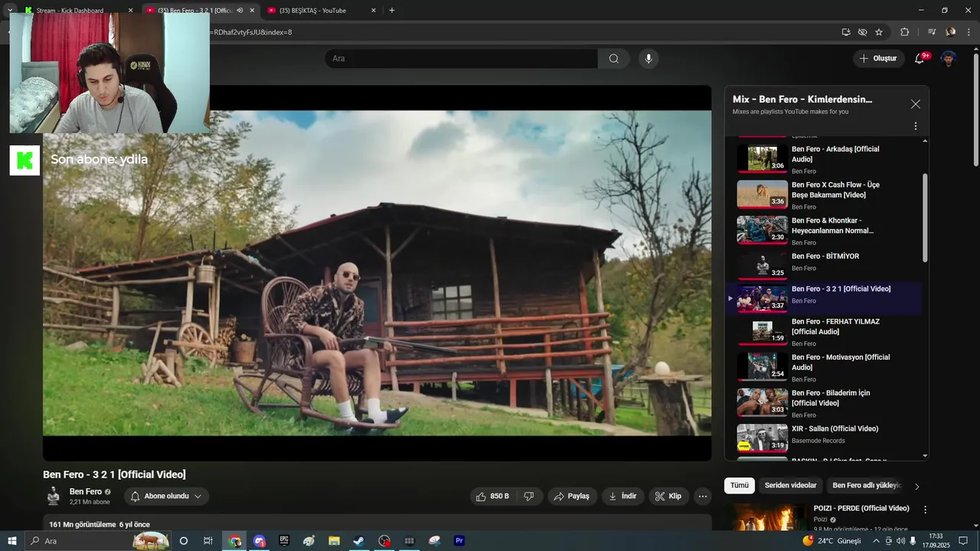
Task: Open Chrome profile avatar
Action: pos(950,32)
